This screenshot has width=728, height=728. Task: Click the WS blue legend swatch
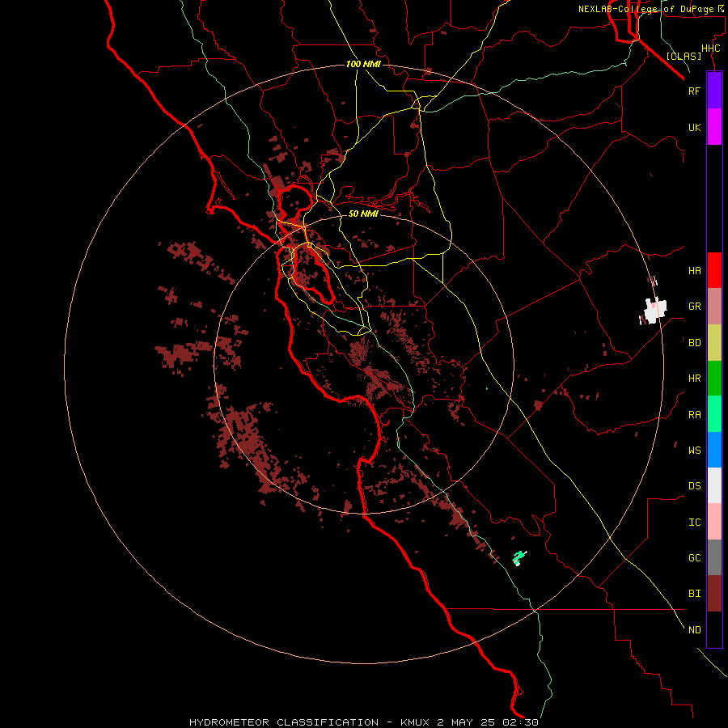(714, 450)
